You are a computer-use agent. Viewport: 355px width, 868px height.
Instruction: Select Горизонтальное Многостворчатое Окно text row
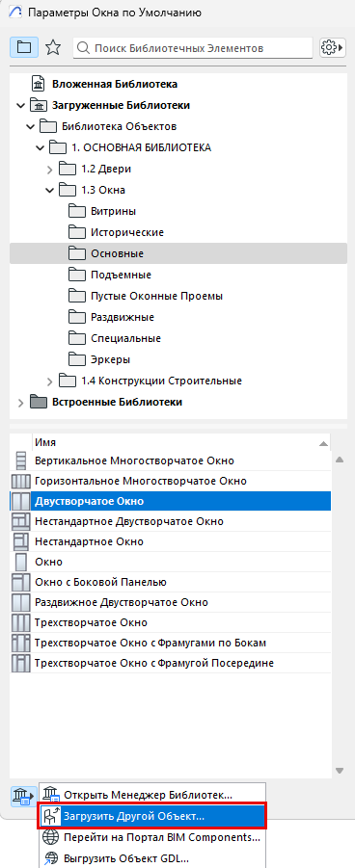140,481
